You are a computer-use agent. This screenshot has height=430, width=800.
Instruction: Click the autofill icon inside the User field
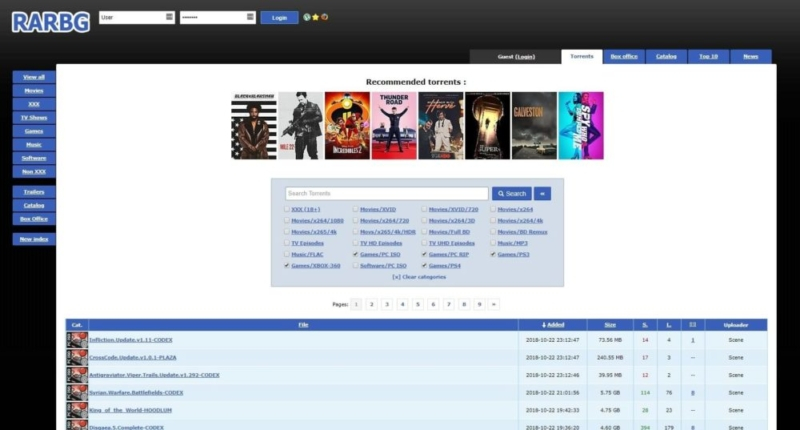point(169,17)
